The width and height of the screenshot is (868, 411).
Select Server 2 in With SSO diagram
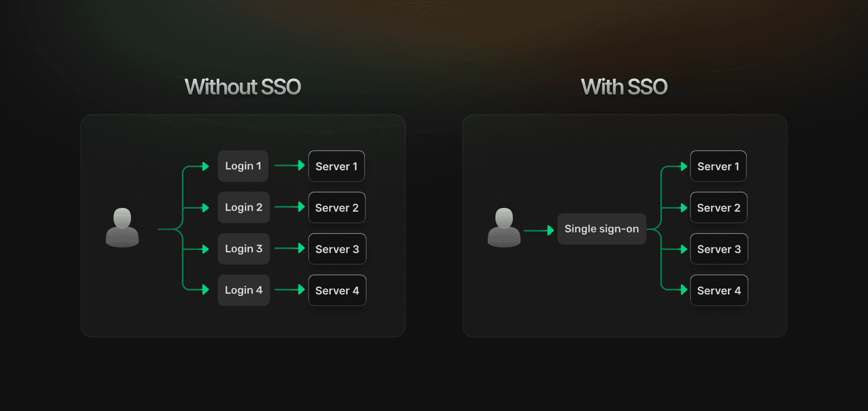(x=719, y=208)
